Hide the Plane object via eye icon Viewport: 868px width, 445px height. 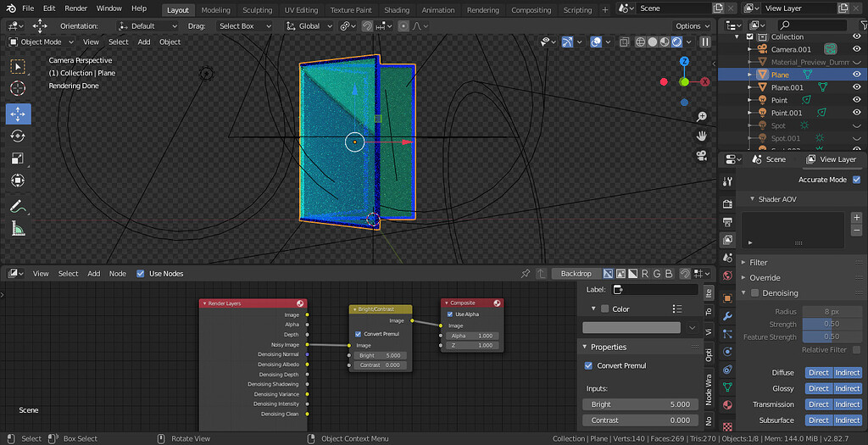857,75
